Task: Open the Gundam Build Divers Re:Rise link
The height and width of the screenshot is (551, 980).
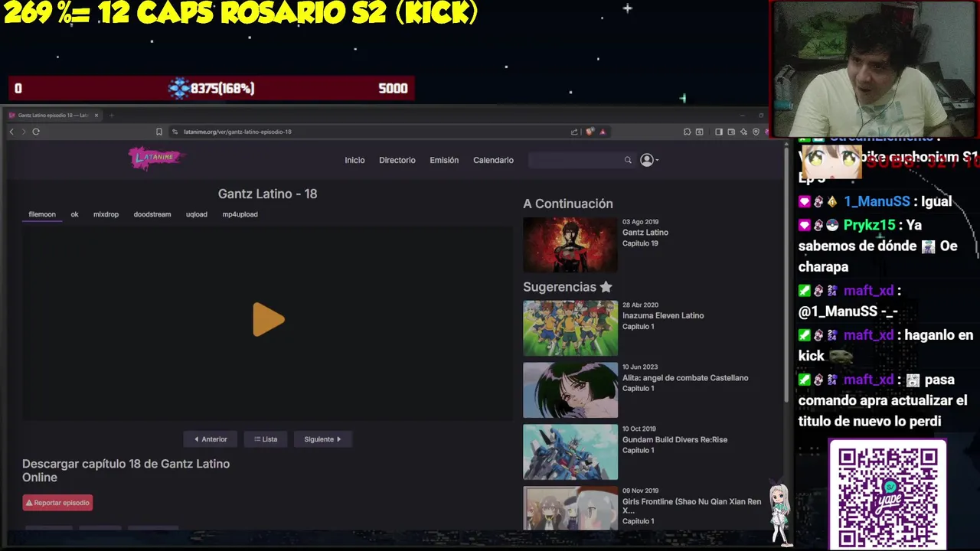Action: (x=675, y=440)
